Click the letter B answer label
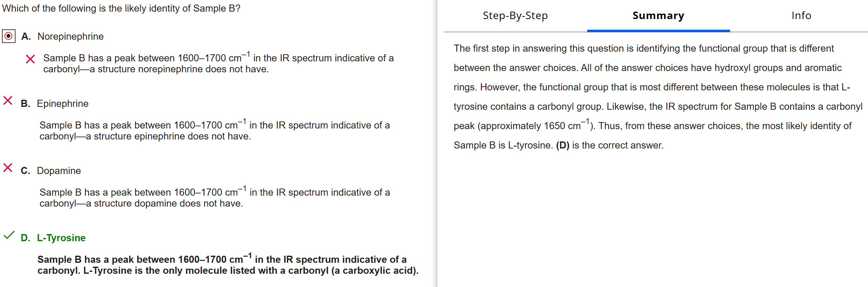 tap(25, 104)
